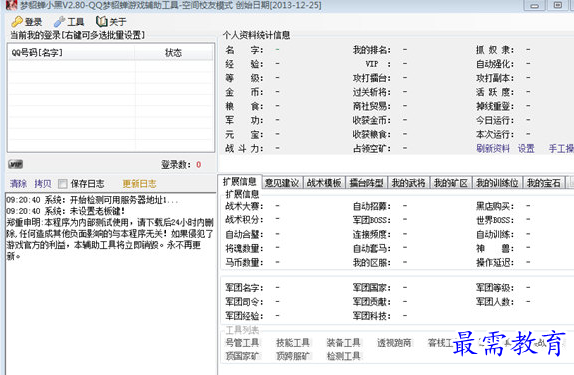Click the 设置 link

coord(526,148)
